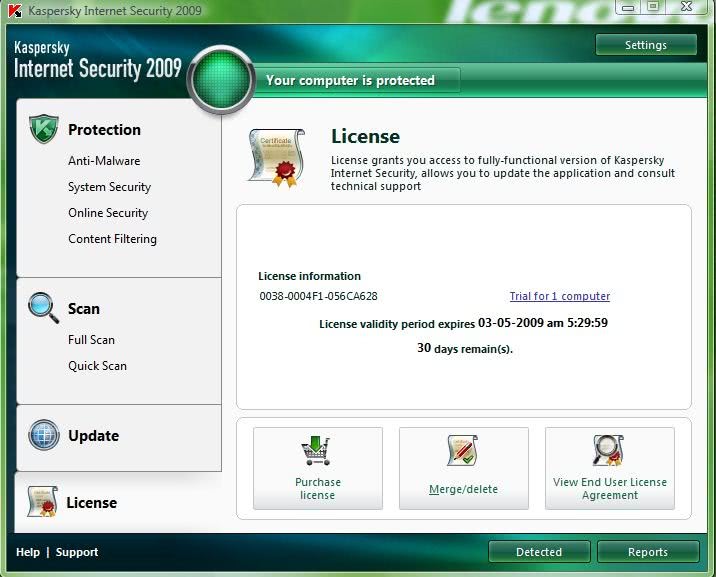This screenshot has width=716, height=577.
Task: Open the Settings button
Action: (645, 45)
